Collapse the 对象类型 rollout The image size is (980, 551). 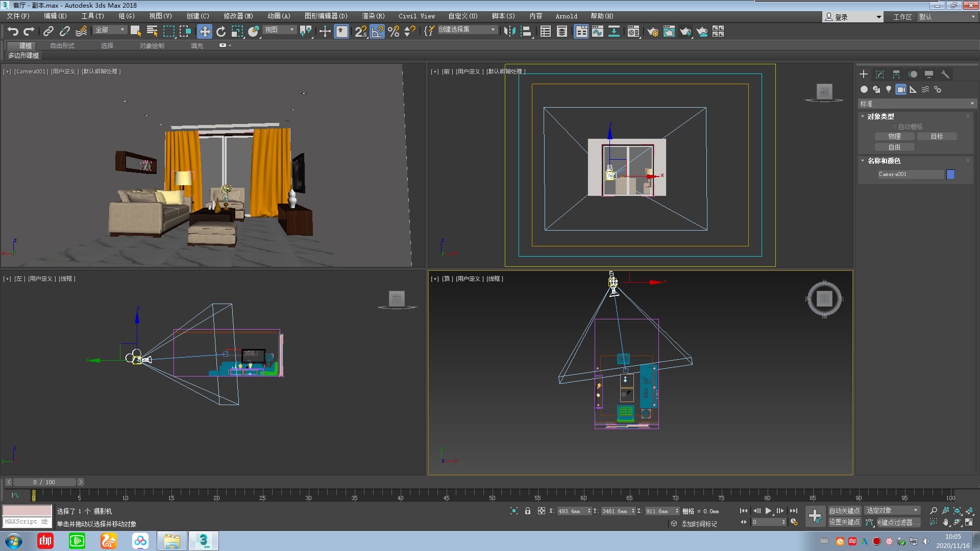click(x=880, y=116)
